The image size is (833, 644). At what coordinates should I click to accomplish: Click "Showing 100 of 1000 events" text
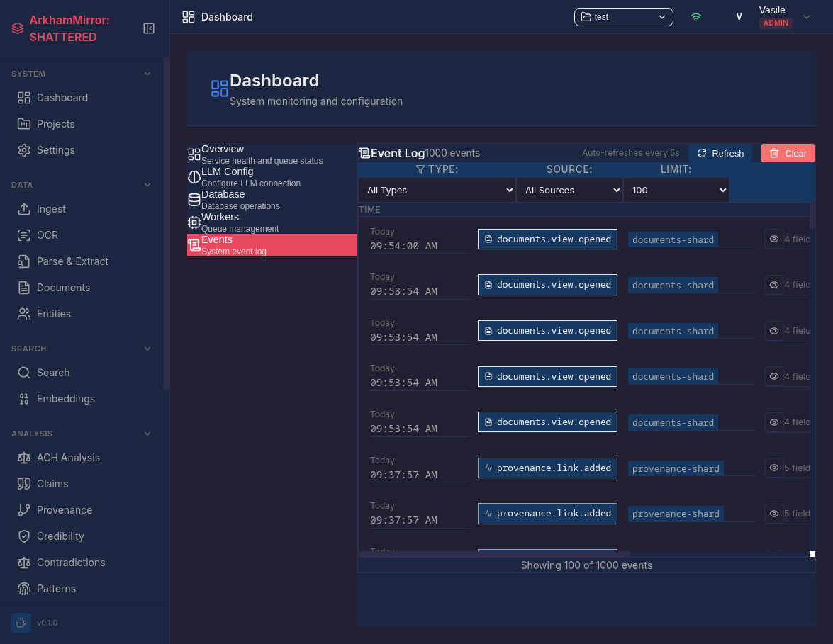[586, 565]
